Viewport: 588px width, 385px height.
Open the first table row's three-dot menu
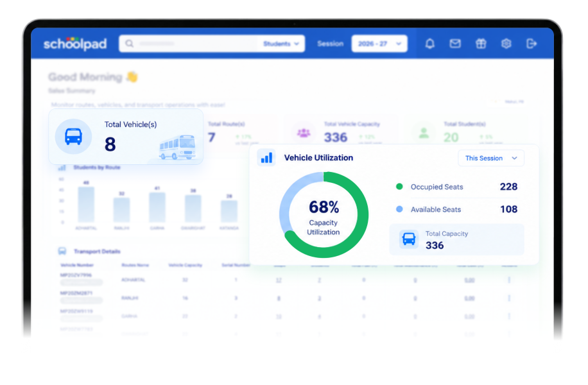pos(509,280)
